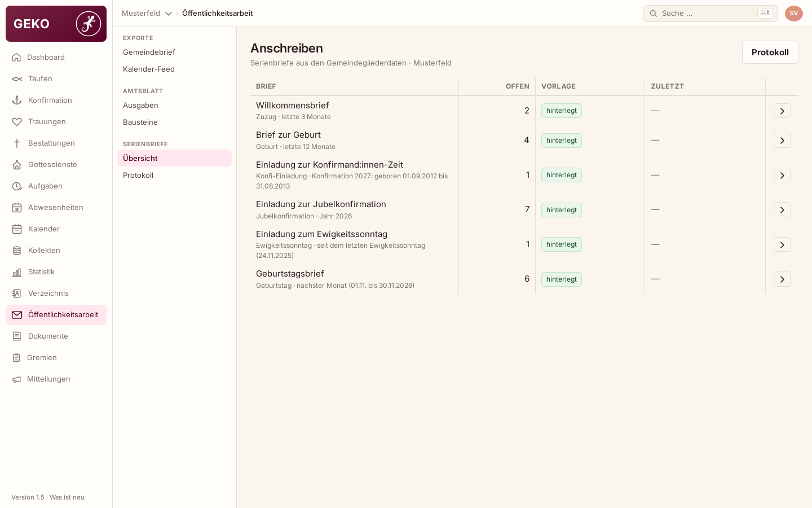Expand the Geburtstagsbrief row chevron
Viewport: 812px width, 508px height.
click(x=782, y=279)
